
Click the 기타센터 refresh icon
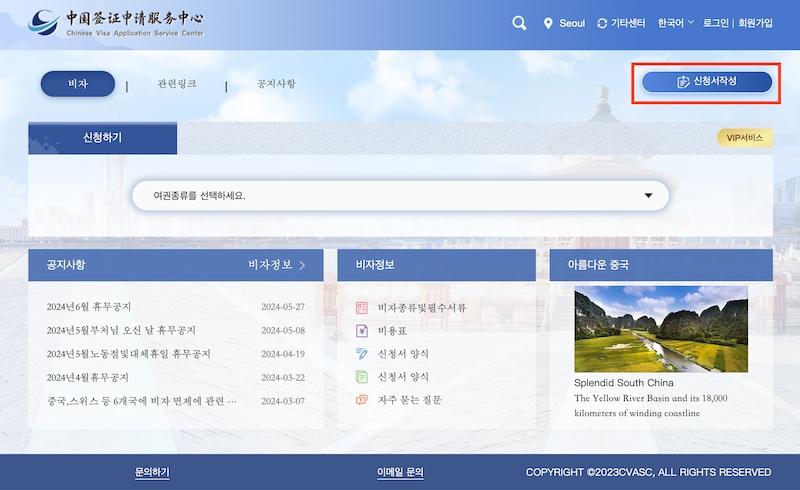point(602,23)
